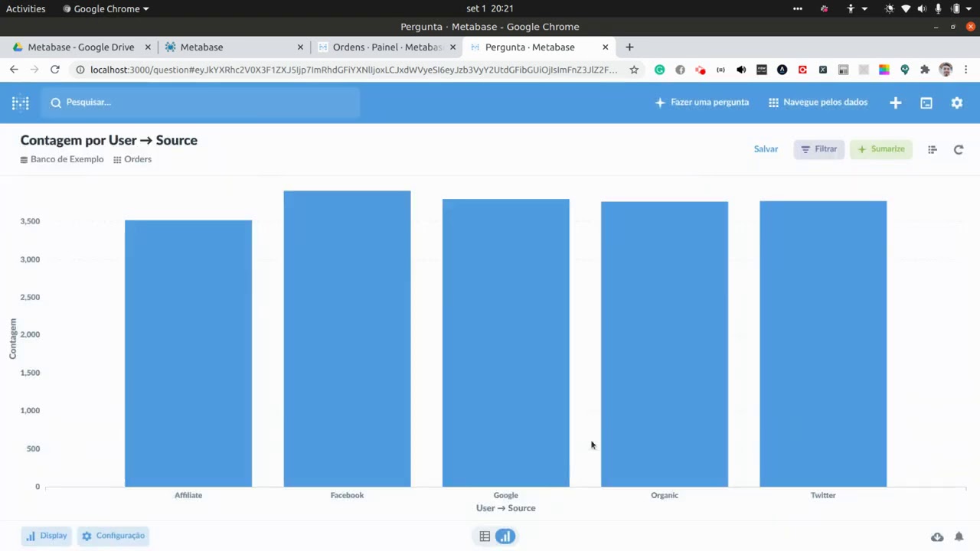The image size is (980, 551).
Task: Click the Organic bar
Action: 665,344
